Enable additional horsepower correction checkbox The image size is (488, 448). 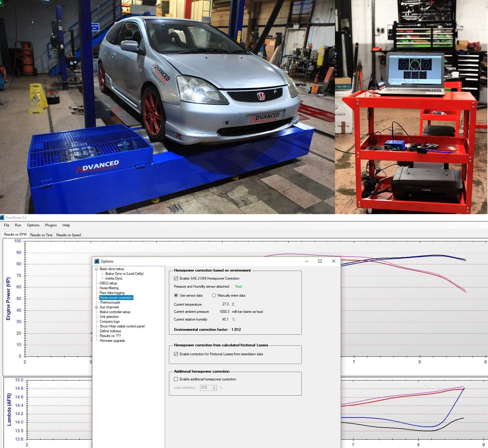176,379
